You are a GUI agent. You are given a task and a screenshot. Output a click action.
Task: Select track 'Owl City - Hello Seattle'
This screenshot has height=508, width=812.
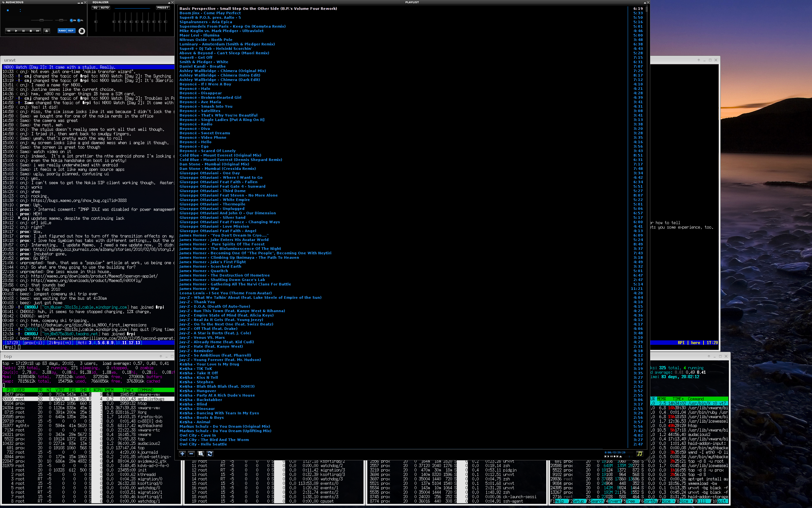coord(203,444)
